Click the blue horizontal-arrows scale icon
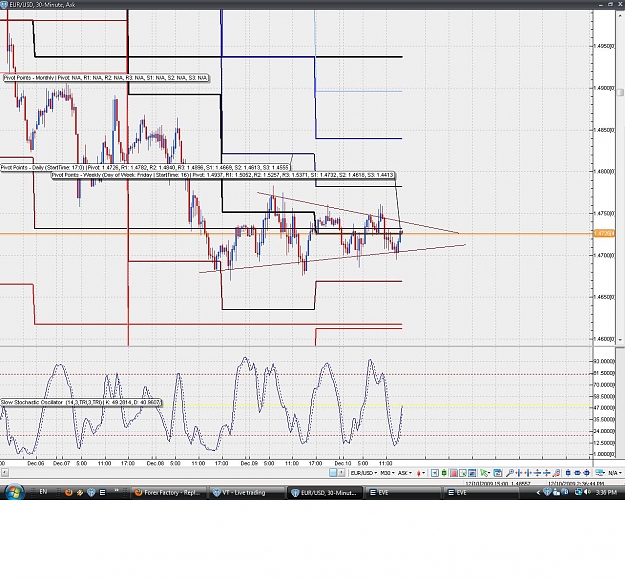Image resolution: width=625 pixels, height=580 pixels. click(578, 473)
